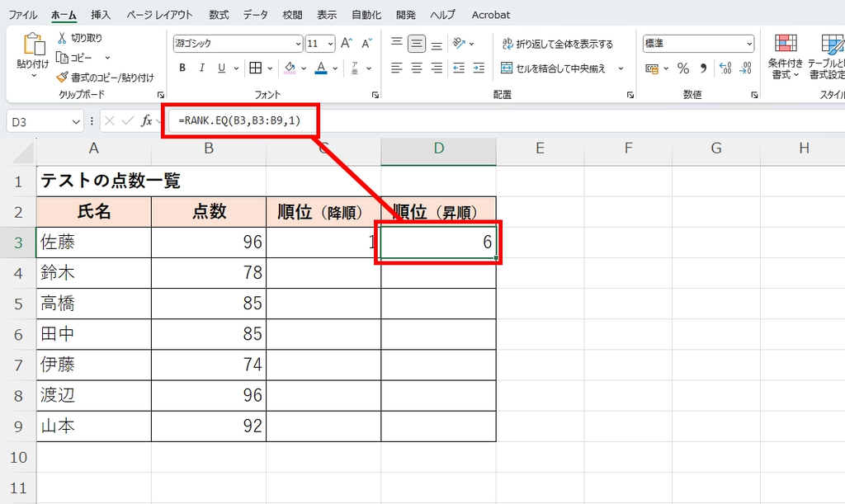This screenshot has width=845, height=504.
Task: Expand the Name Box dropdown arrow
Action: (76, 122)
